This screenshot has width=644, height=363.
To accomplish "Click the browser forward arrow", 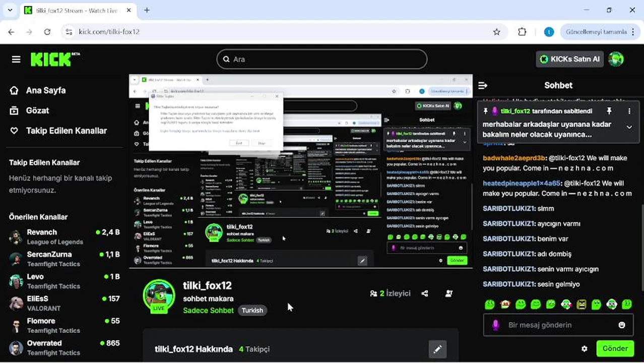I will [29, 32].
